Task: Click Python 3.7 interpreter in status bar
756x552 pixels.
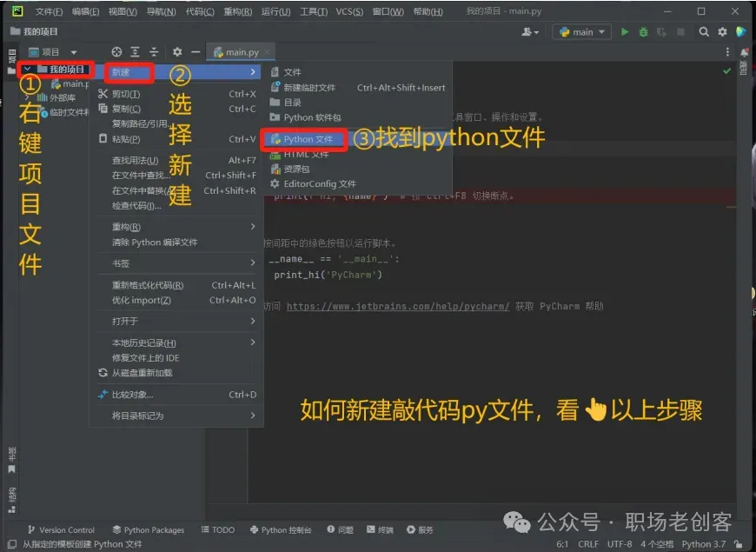Action: coord(704,544)
